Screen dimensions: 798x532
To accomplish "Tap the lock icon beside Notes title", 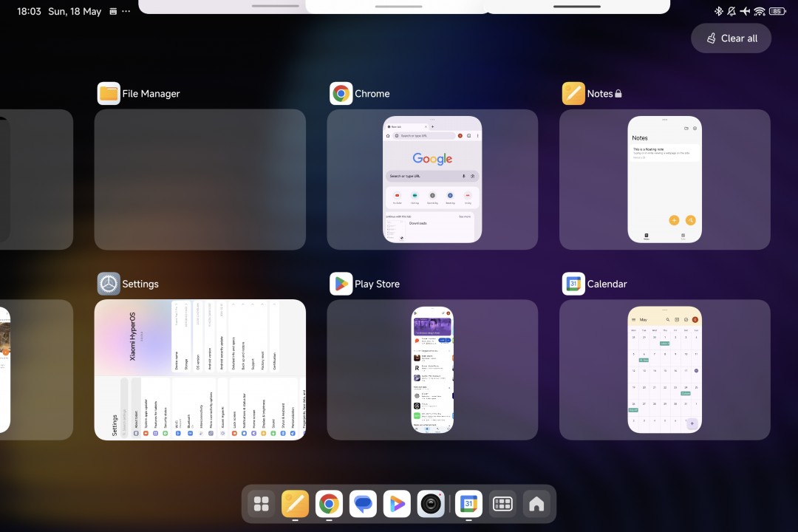I will (618, 94).
